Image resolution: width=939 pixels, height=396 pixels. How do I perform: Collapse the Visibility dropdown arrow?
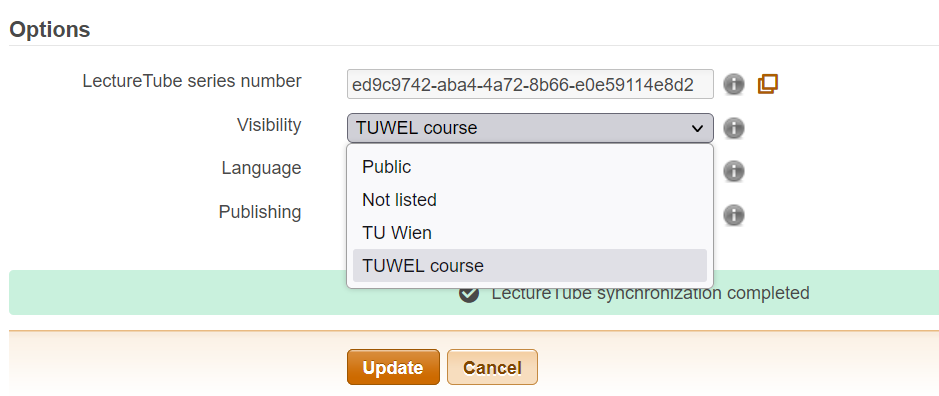pyautogui.click(x=697, y=128)
